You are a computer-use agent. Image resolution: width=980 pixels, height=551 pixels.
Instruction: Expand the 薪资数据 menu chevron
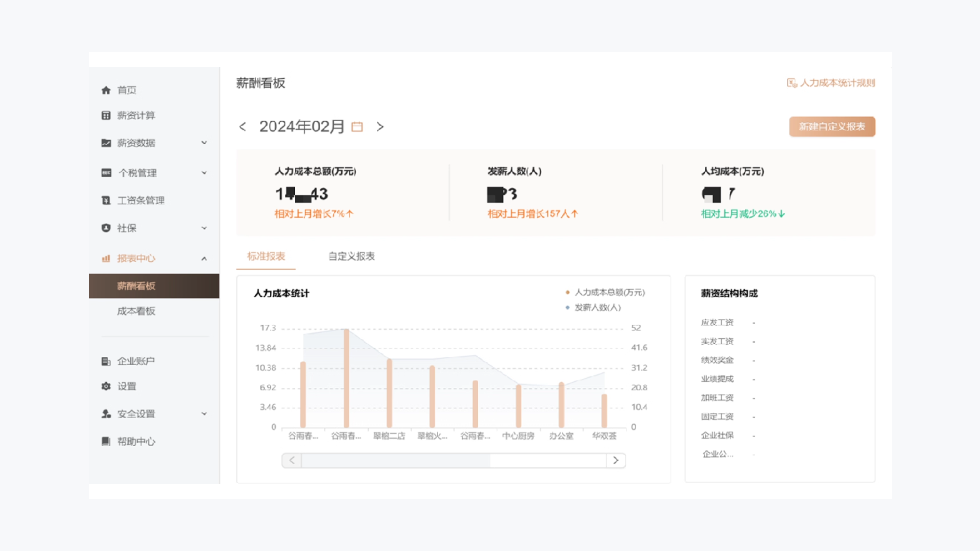(204, 143)
